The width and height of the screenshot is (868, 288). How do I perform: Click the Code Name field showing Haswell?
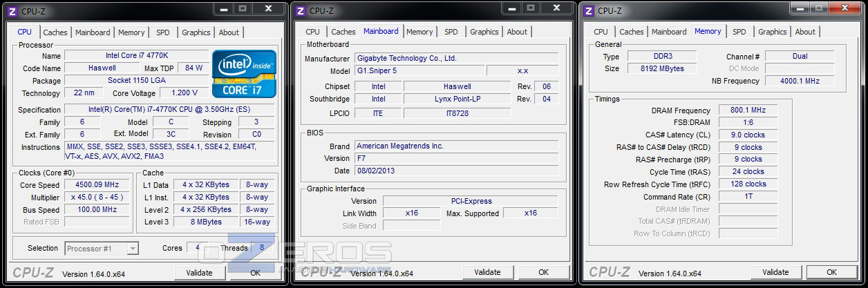102,68
